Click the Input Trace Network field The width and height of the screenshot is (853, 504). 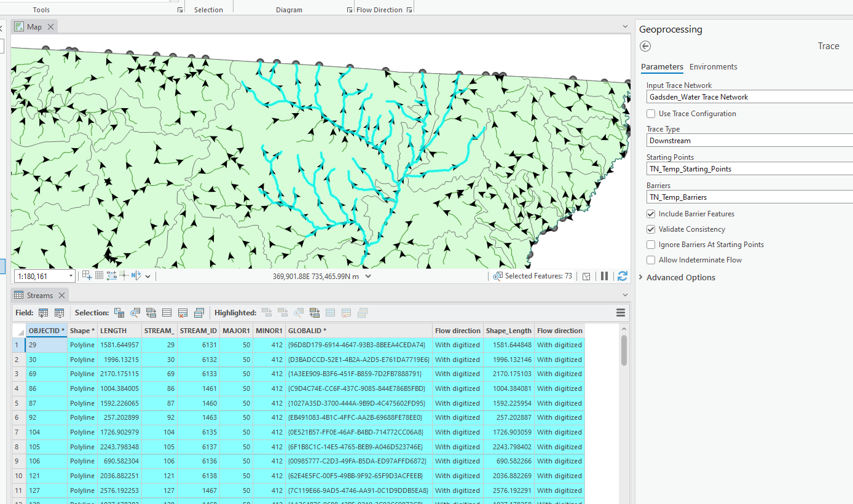(x=750, y=97)
